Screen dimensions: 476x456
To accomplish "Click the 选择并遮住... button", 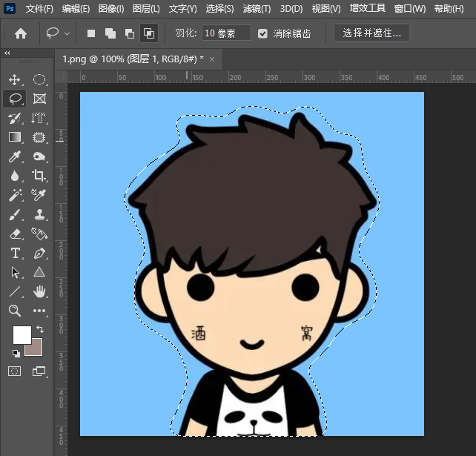I will point(371,33).
